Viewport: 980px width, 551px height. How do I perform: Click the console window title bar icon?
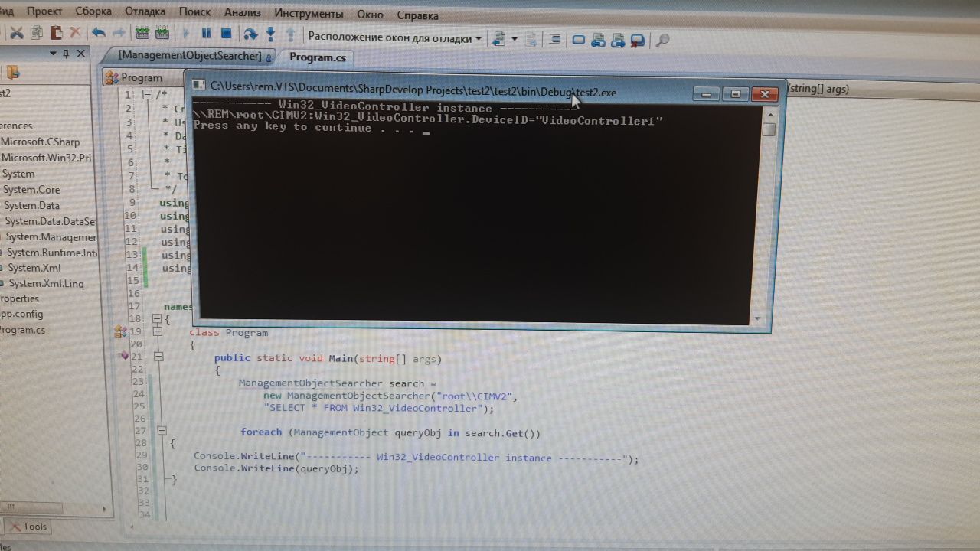pos(198,85)
